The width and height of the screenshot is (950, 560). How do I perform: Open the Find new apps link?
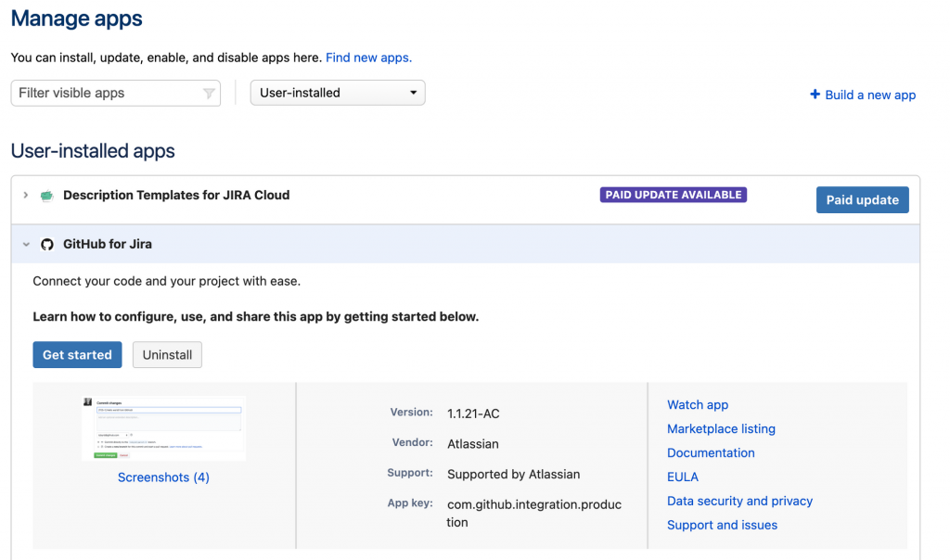(368, 57)
